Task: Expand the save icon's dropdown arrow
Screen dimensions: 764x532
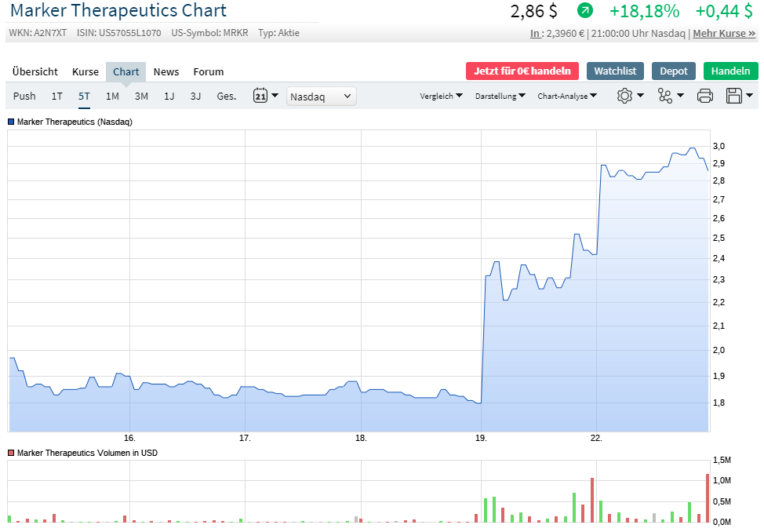Action: pos(749,95)
